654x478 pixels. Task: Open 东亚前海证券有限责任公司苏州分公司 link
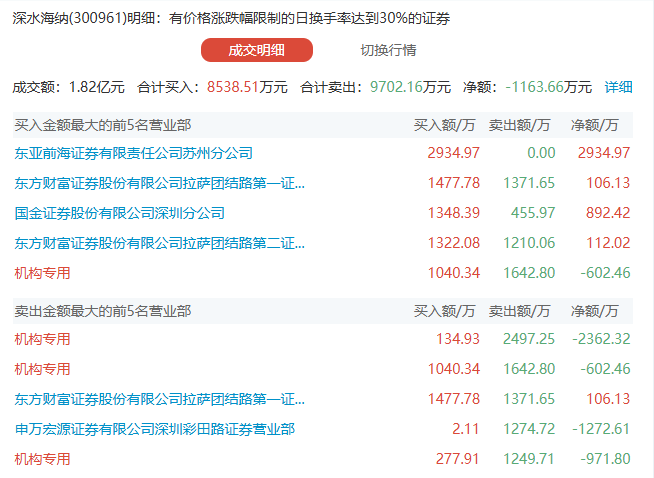click(x=133, y=153)
